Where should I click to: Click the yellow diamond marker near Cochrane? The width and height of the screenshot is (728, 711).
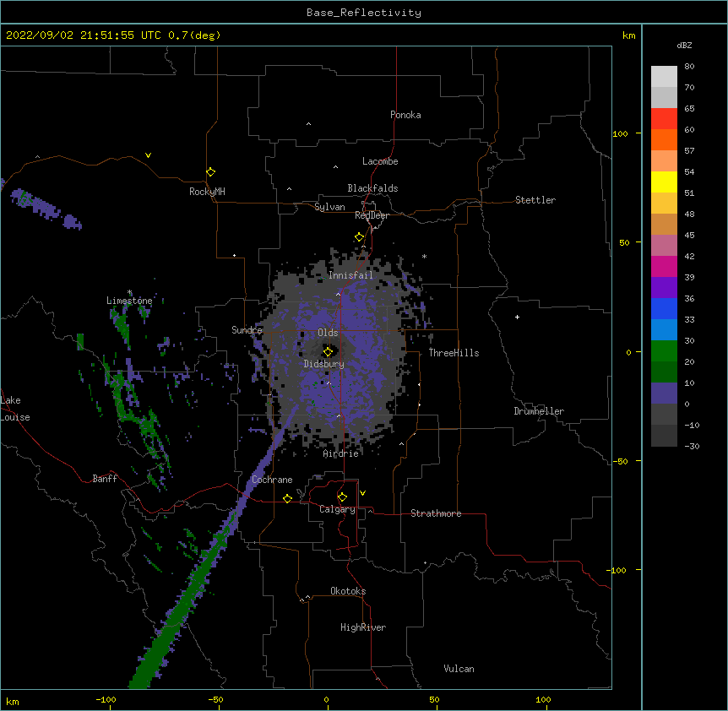(287, 498)
